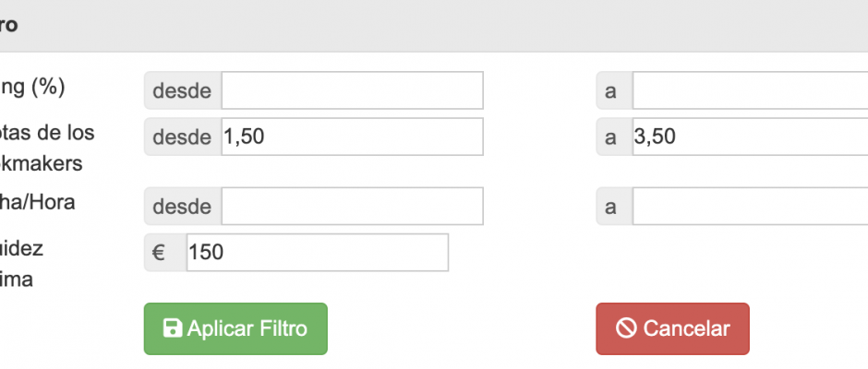The image size is (868, 369).
Task: Focus the empty 'a' field in the (%) row
Action: click(x=750, y=90)
